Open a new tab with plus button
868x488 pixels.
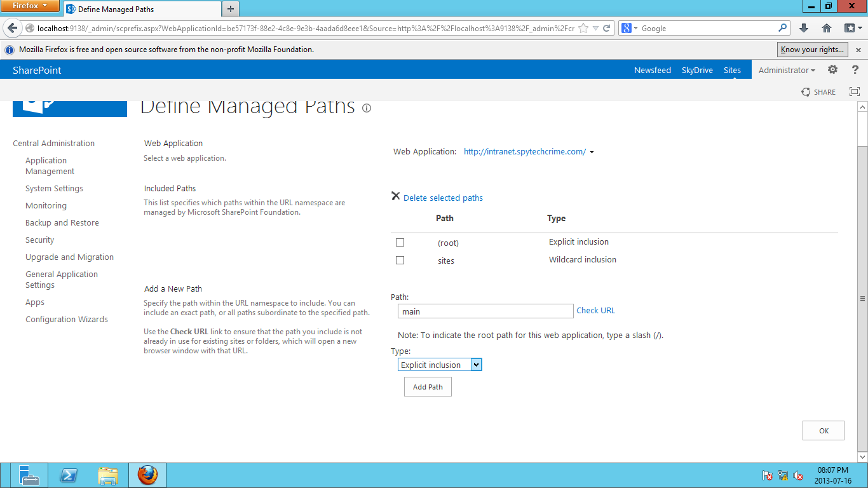pyautogui.click(x=231, y=9)
